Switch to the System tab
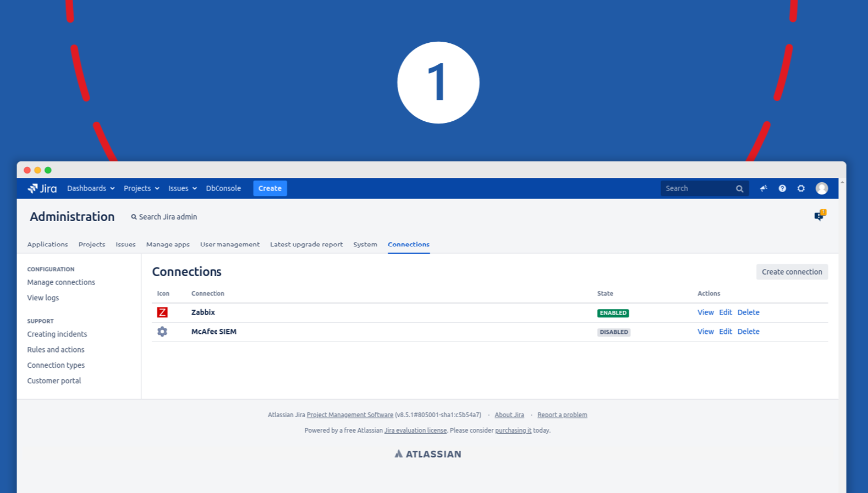Screen dimensions: 868x493 coord(365,245)
